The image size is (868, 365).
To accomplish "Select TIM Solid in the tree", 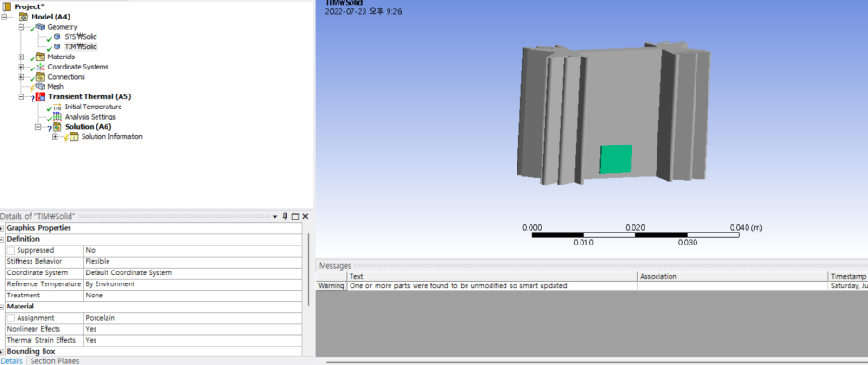I will [x=81, y=46].
